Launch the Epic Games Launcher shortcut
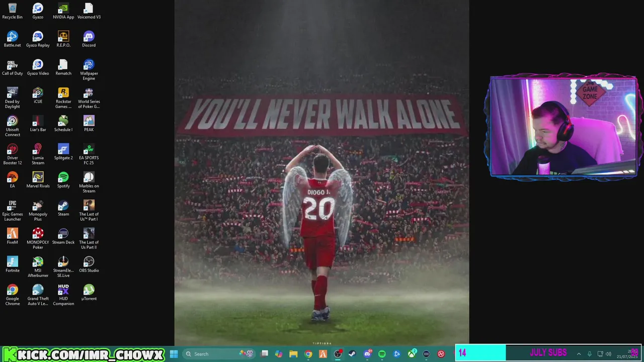This screenshot has width=644, height=362. coord(13,211)
